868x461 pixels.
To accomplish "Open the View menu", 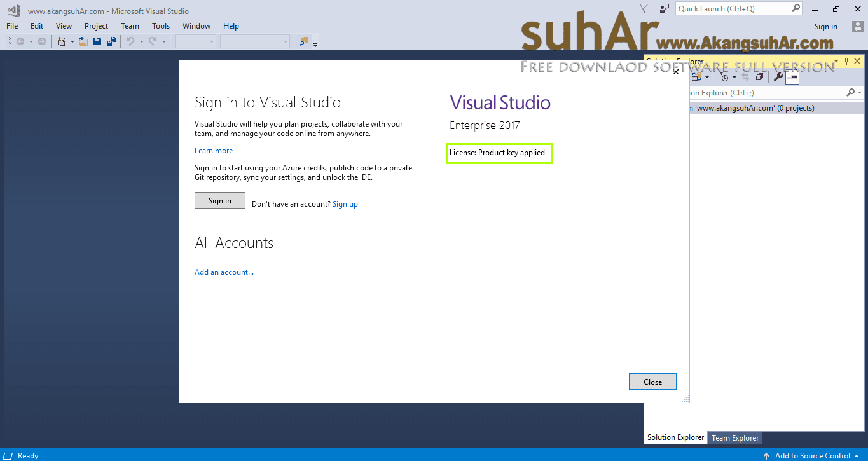I will coord(64,26).
